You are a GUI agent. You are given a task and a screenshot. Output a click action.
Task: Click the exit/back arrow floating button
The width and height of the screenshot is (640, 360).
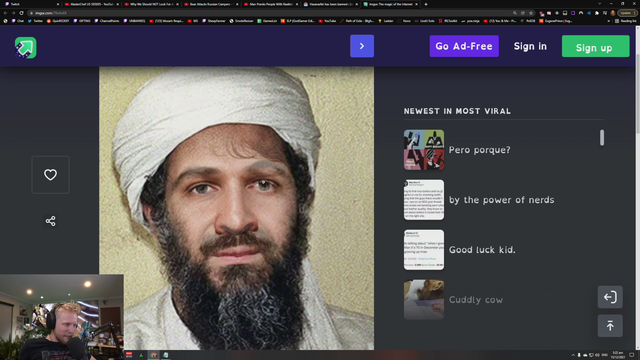click(610, 297)
